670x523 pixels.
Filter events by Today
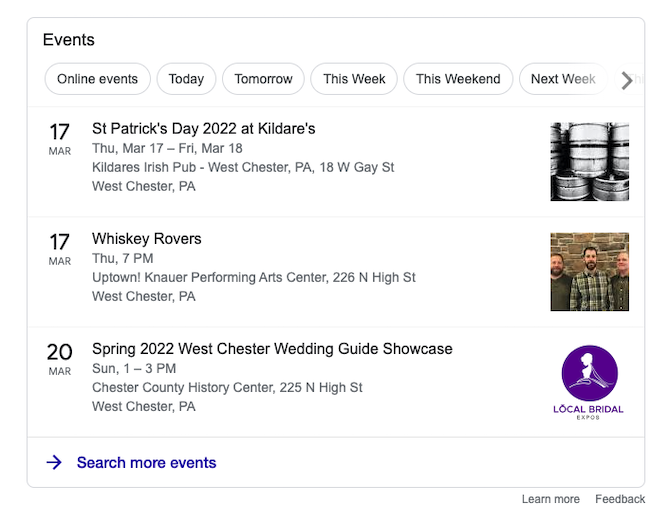pos(186,79)
